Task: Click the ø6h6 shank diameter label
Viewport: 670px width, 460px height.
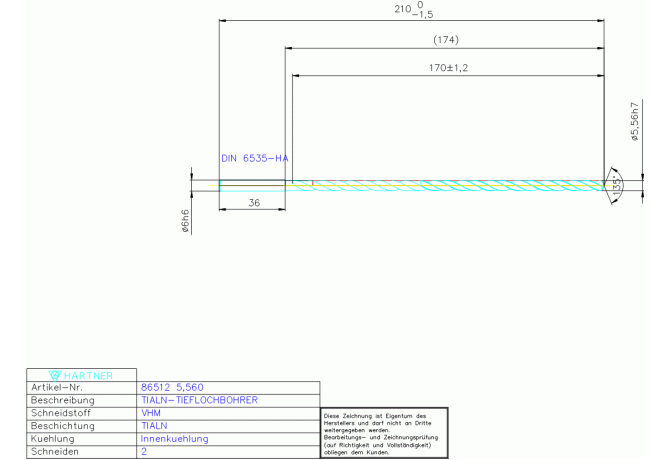Action: click(x=186, y=222)
